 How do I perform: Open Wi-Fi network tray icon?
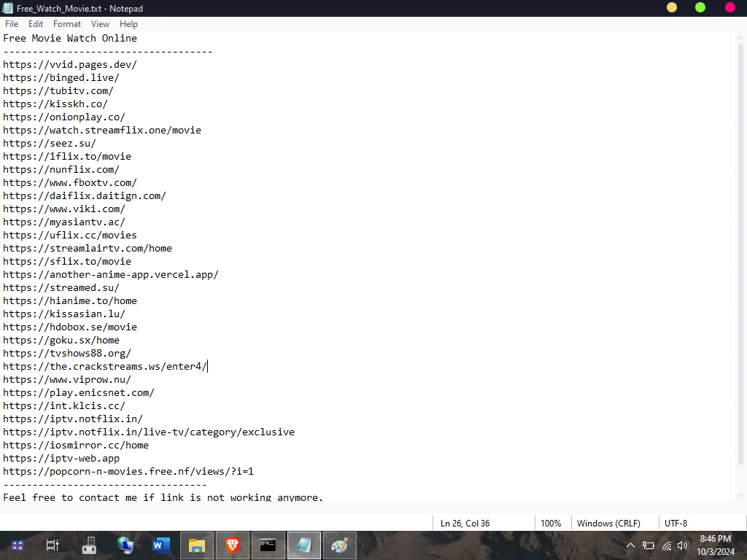[667, 545]
